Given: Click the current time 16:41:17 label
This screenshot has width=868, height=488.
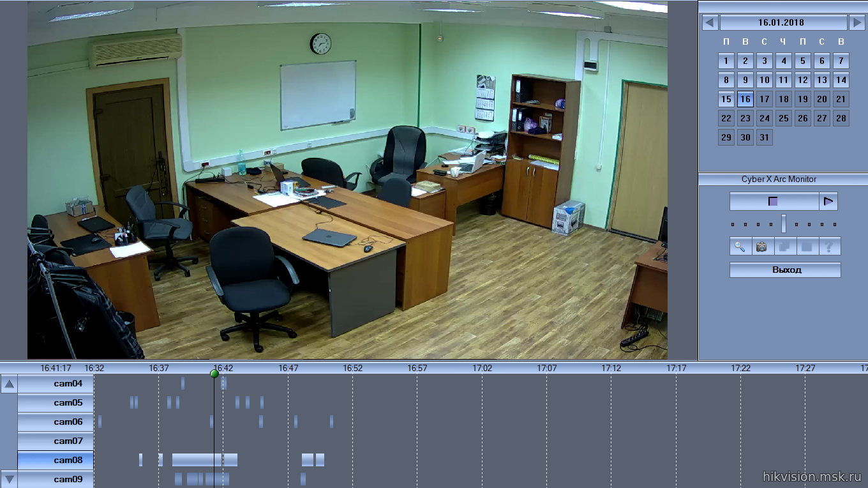Looking at the screenshot, I should tap(56, 368).
